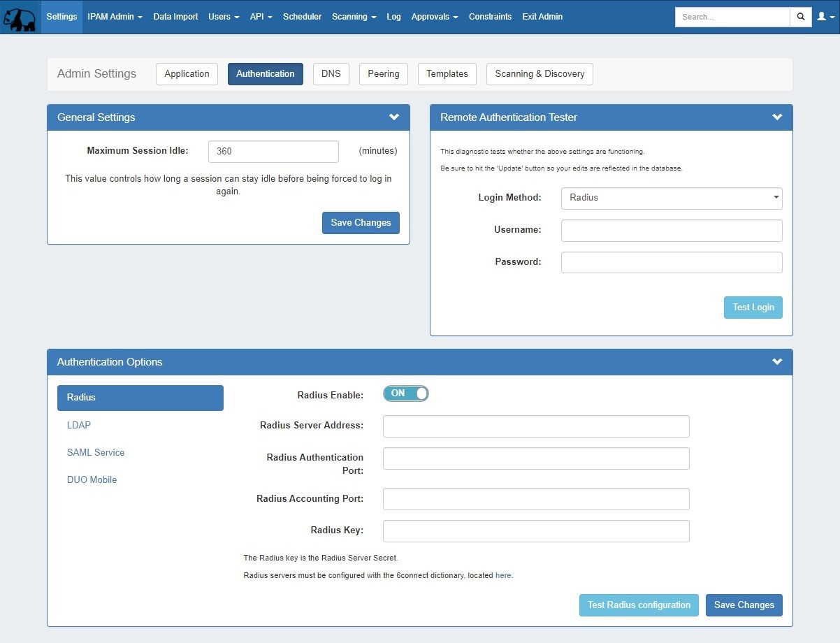Click the Test Login button
Image resolution: width=840 pixels, height=643 pixels.
coord(753,308)
